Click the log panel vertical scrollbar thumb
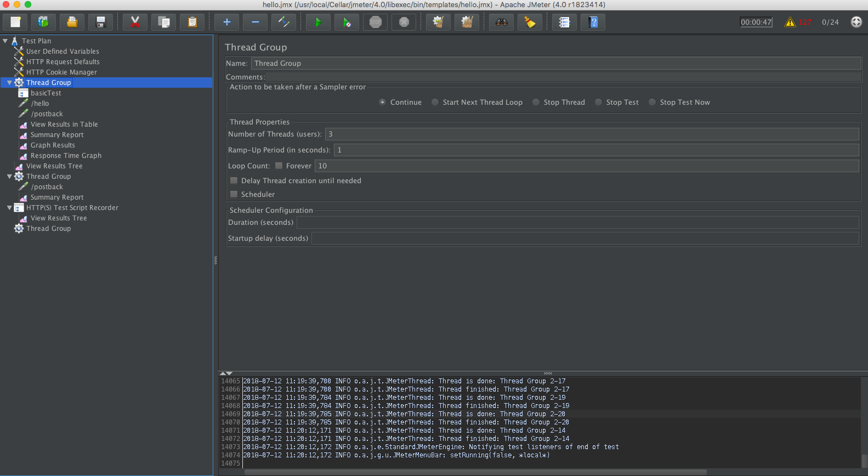The width and height of the screenshot is (868, 476). click(864, 460)
